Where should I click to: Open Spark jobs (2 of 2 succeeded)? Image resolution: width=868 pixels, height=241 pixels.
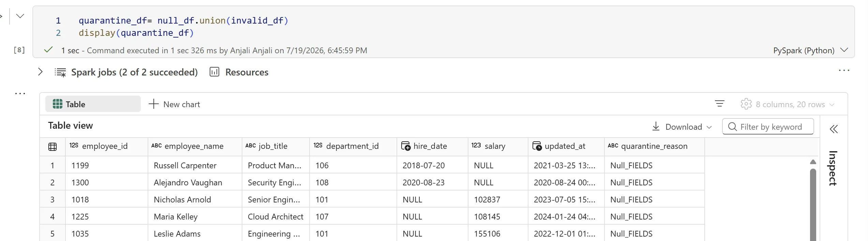(134, 72)
